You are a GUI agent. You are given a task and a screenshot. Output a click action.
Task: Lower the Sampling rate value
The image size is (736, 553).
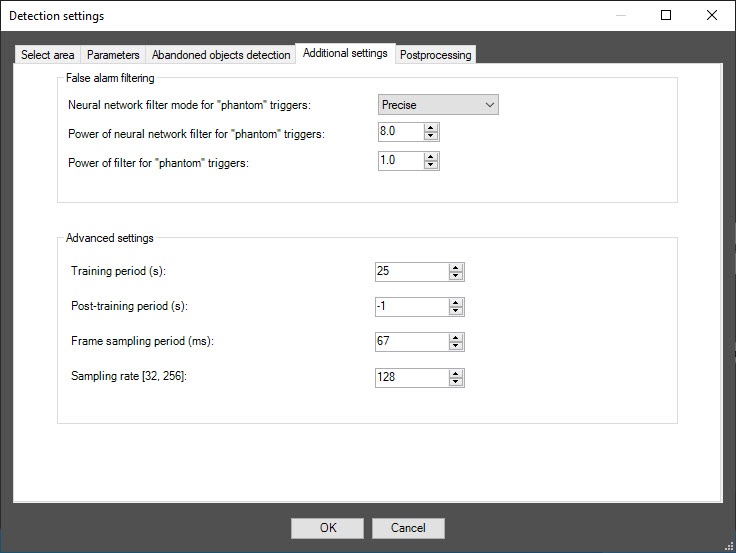[x=456, y=381]
